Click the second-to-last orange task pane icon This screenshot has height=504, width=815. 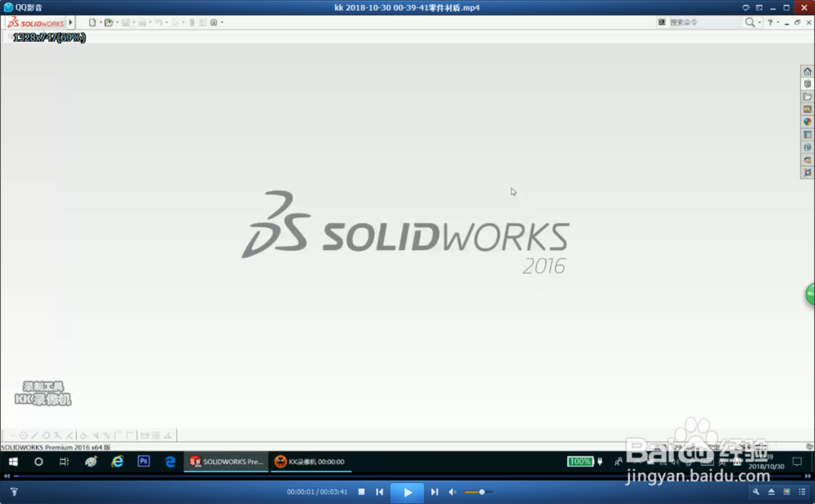click(807, 160)
